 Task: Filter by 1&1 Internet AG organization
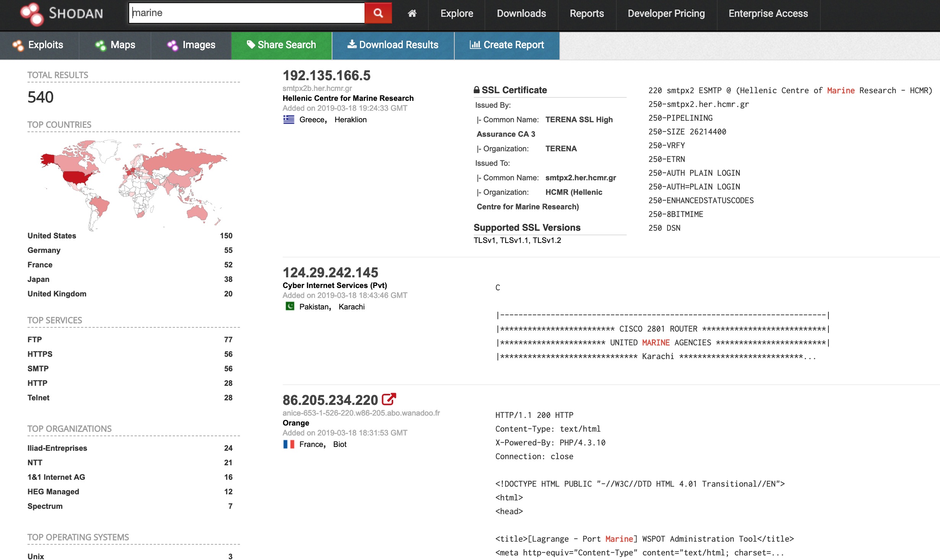[x=56, y=477]
